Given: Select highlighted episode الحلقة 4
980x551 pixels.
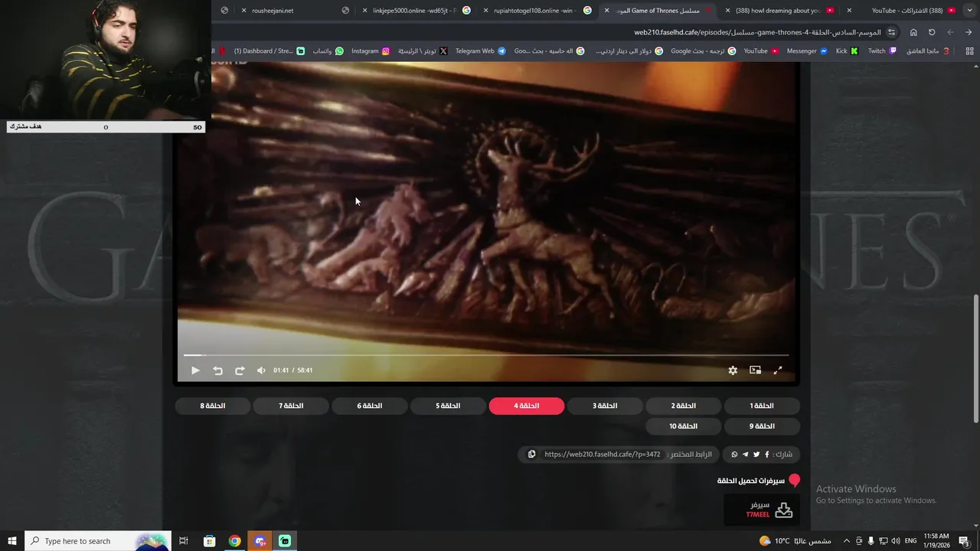Looking at the screenshot, I should click(527, 406).
